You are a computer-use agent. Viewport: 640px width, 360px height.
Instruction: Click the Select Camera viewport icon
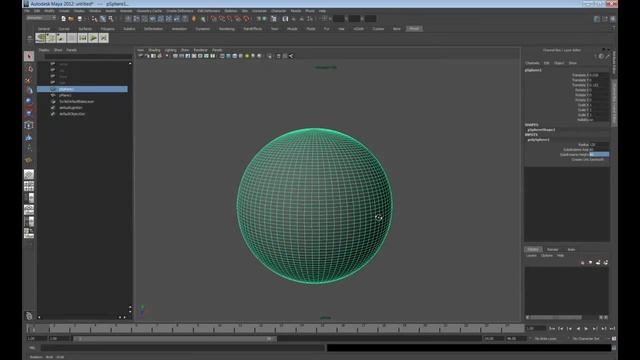point(141,56)
